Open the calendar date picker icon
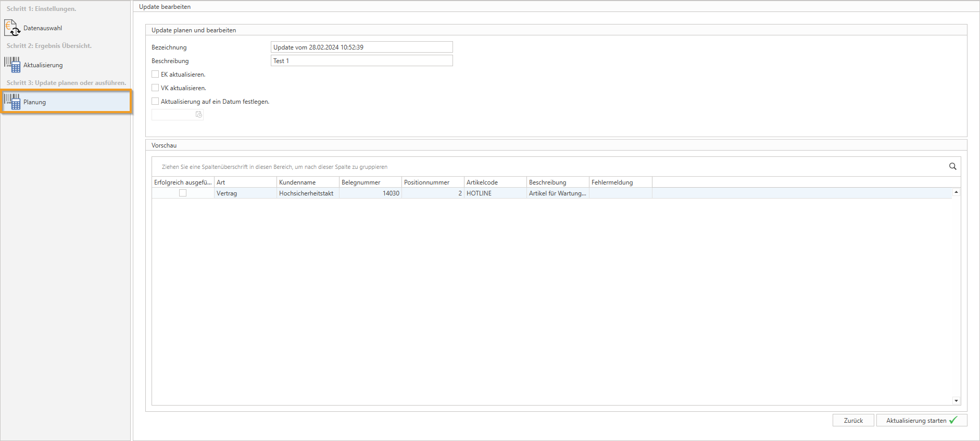Viewport: 980px width, 441px height. (x=198, y=115)
